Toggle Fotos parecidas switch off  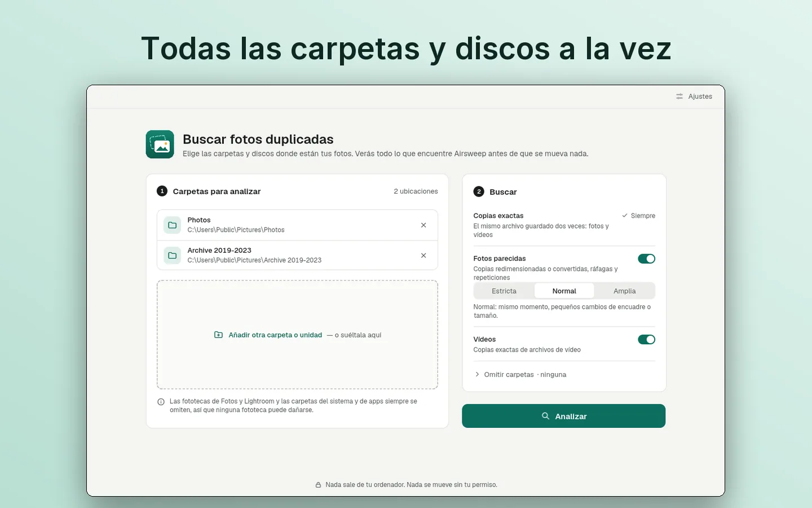(646, 259)
